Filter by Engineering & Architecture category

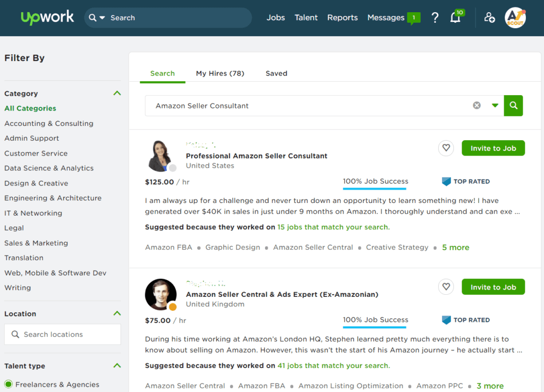53,198
